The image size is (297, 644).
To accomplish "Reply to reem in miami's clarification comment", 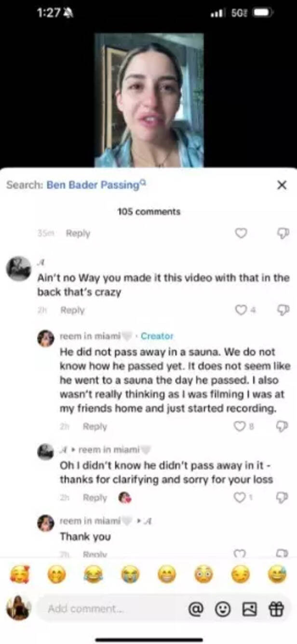I will pos(94,426).
